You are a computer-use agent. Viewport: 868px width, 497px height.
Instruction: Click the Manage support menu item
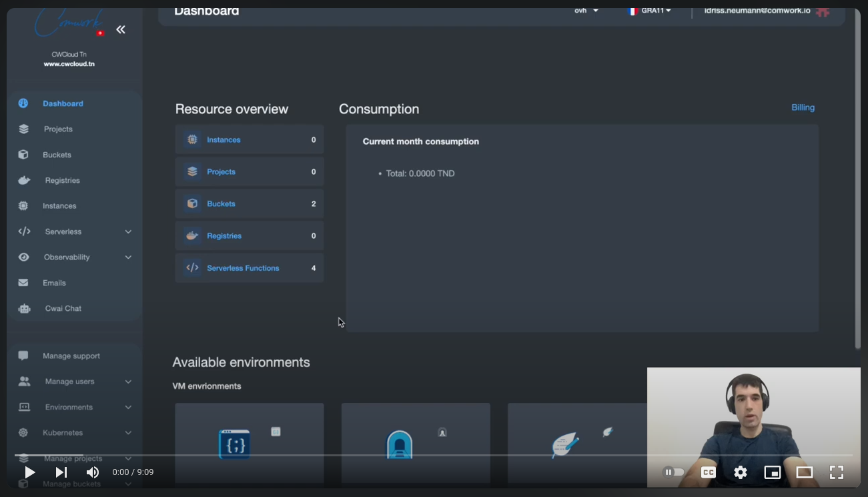pyautogui.click(x=71, y=356)
